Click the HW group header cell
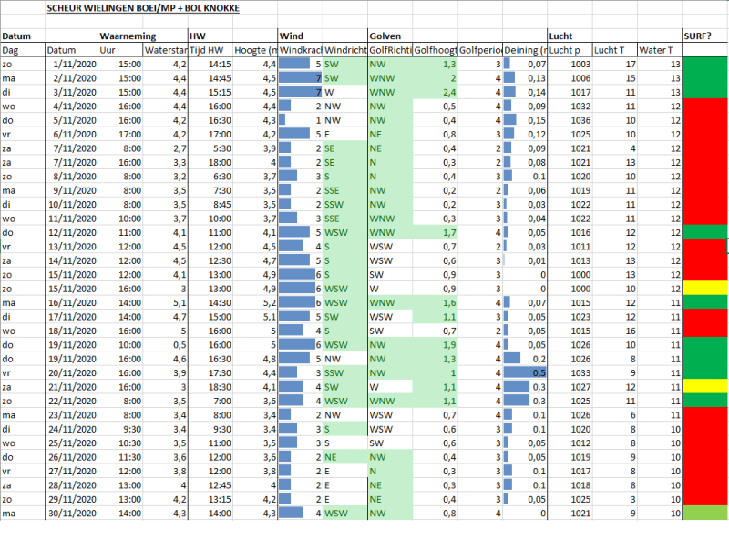This screenshot has height=560, width=729. point(210,36)
